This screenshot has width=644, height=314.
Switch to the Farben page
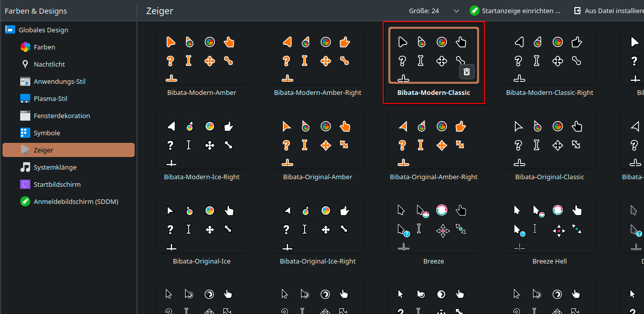point(69,47)
